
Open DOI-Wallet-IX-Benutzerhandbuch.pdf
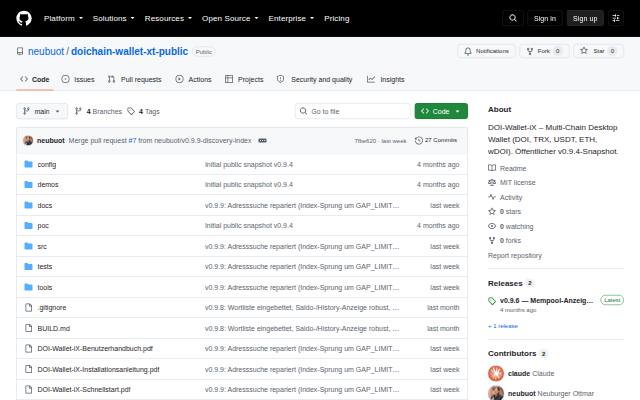point(95,349)
